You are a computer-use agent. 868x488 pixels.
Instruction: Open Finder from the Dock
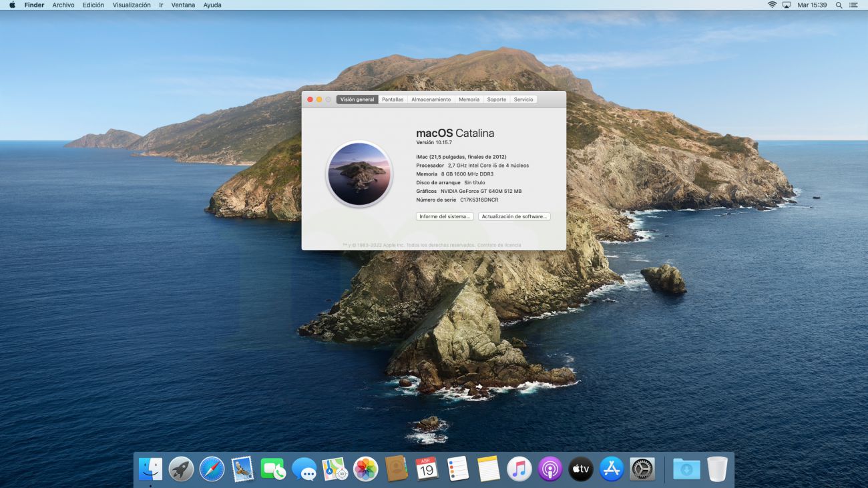(x=150, y=469)
